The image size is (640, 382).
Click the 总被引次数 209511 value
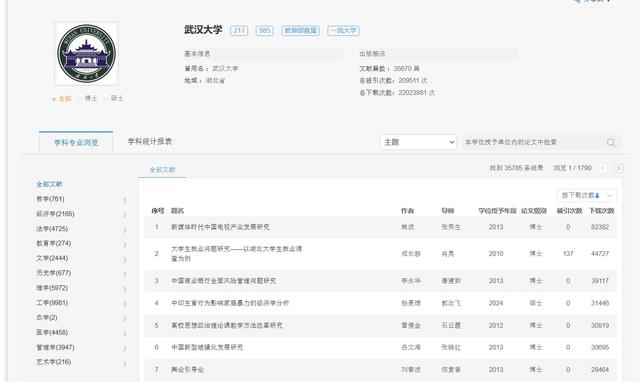[x=413, y=81]
